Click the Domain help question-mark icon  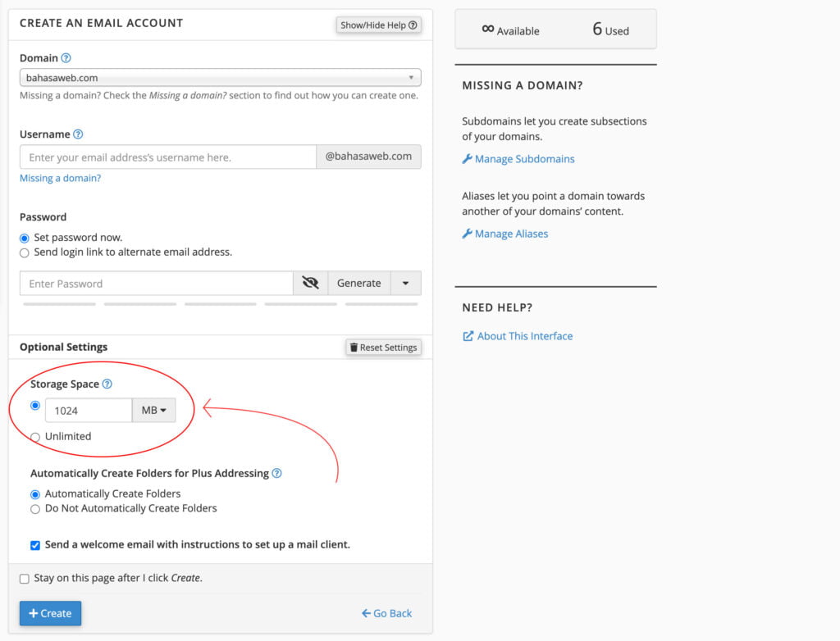point(66,58)
